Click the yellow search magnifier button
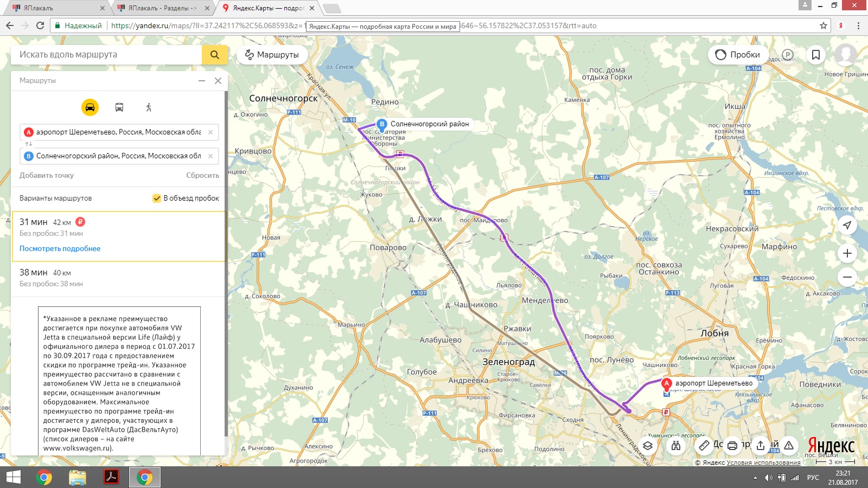868x488 pixels. [214, 54]
